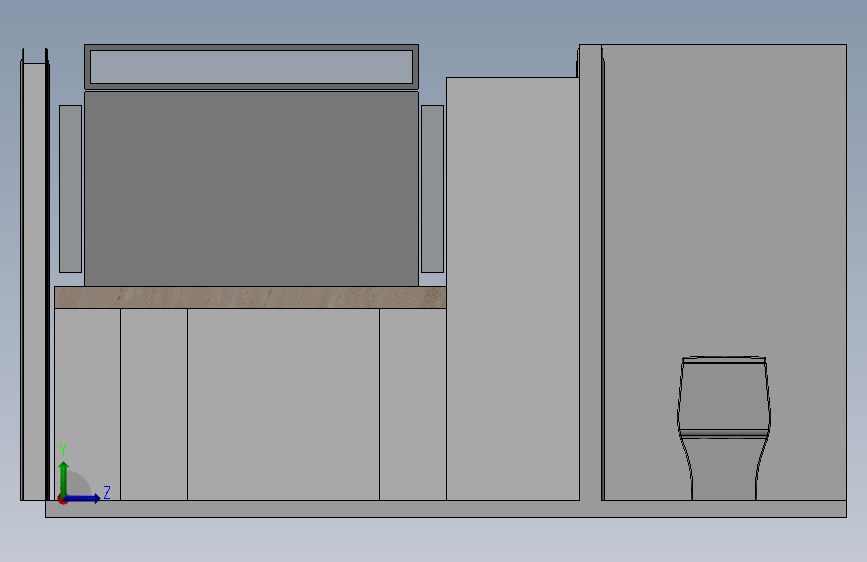Select the widest cabinet door under the countertop
Image resolution: width=867 pixels, height=562 pixels.
click(283, 404)
